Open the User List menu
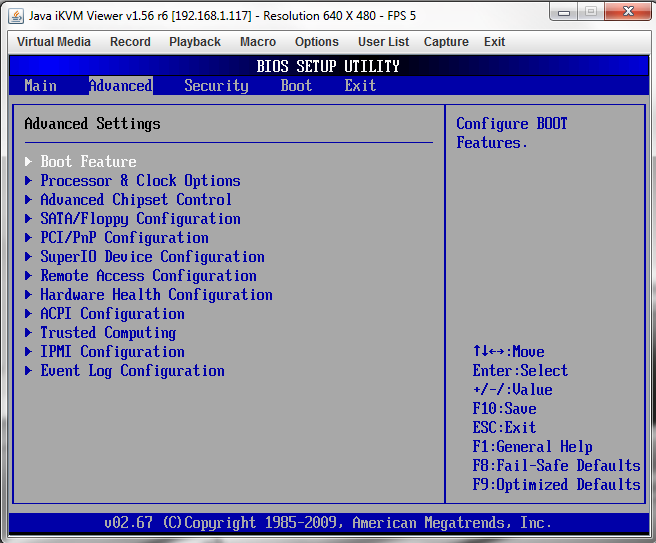The width and height of the screenshot is (656, 543). (384, 42)
